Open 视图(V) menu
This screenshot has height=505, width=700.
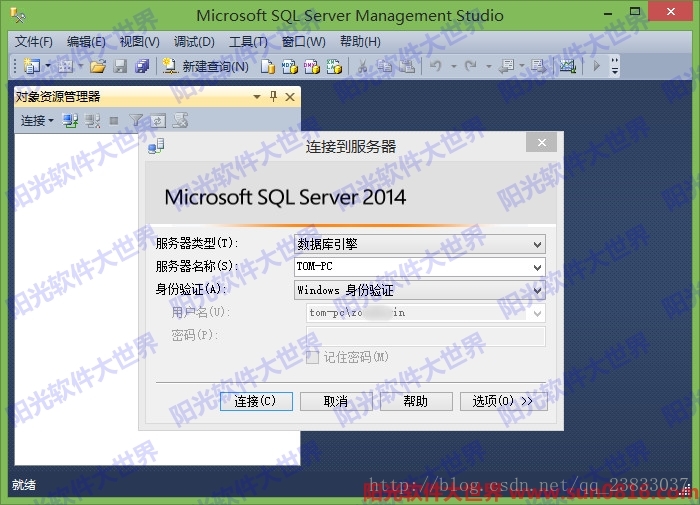click(139, 42)
